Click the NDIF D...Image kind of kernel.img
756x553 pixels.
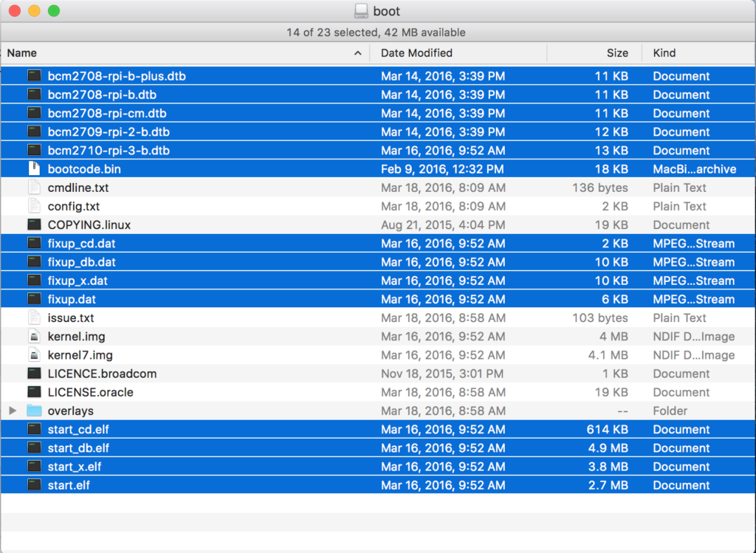pyautogui.click(x=694, y=337)
